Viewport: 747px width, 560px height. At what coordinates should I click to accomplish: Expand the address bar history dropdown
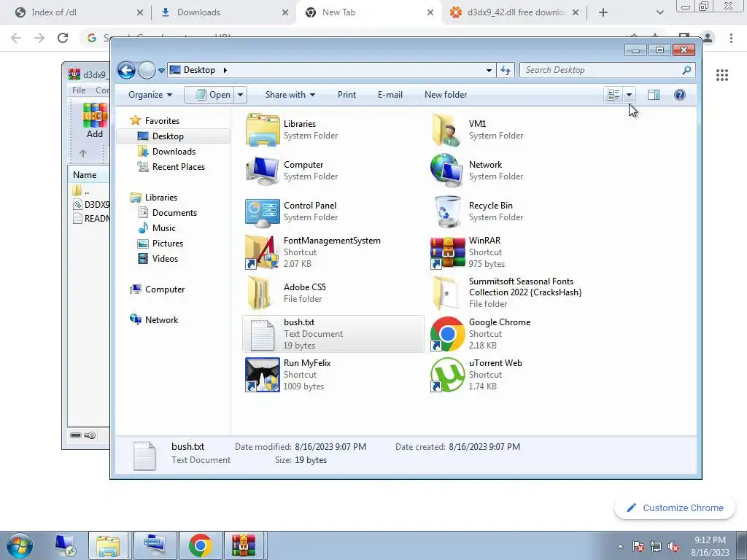click(489, 71)
